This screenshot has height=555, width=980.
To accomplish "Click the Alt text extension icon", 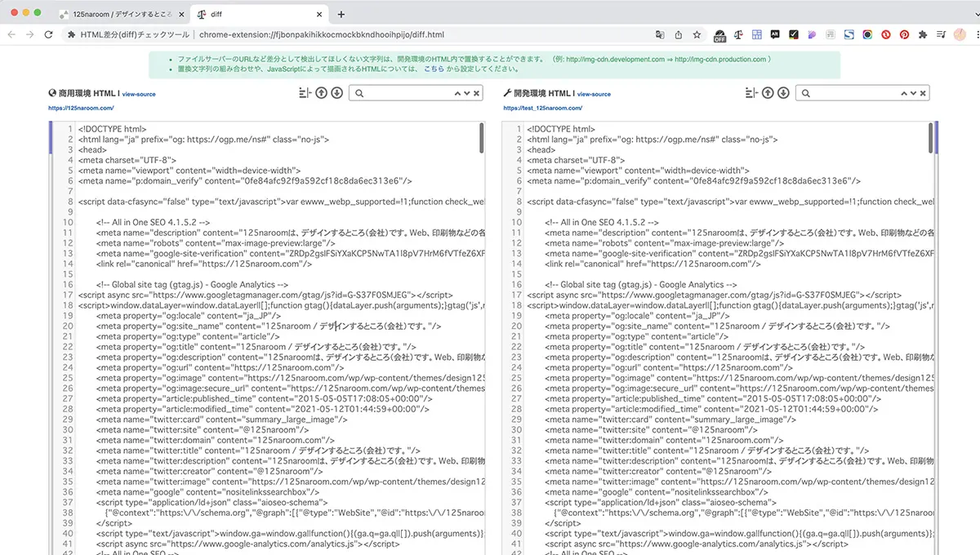I will (x=776, y=35).
